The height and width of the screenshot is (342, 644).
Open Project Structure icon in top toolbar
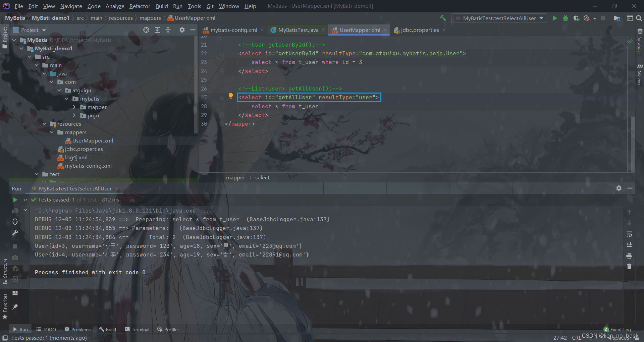pyautogui.click(x=616, y=18)
